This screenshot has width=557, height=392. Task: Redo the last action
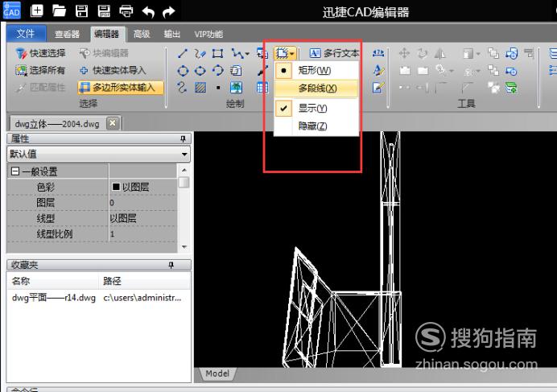[169, 12]
